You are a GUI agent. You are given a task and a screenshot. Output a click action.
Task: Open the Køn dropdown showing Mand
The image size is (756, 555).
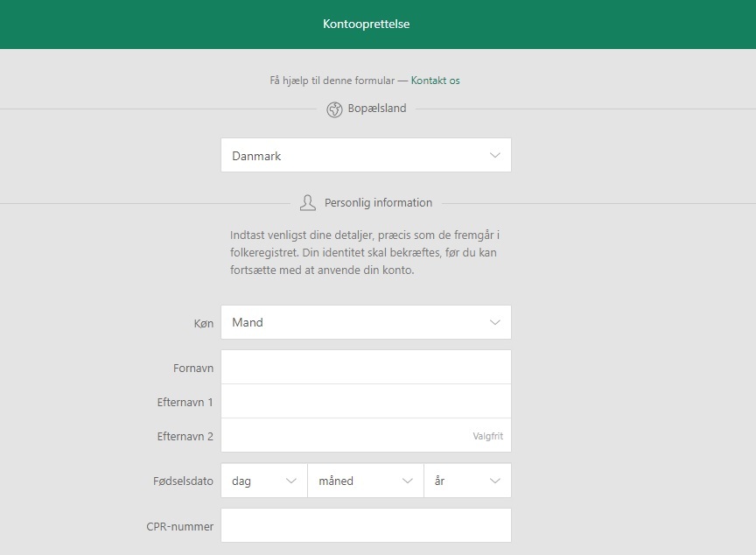366,322
